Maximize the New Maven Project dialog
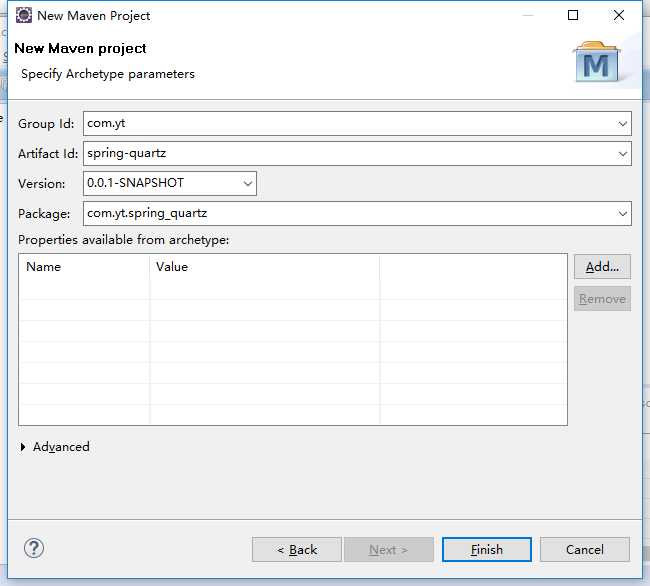The image size is (650, 586). pos(573,15)
